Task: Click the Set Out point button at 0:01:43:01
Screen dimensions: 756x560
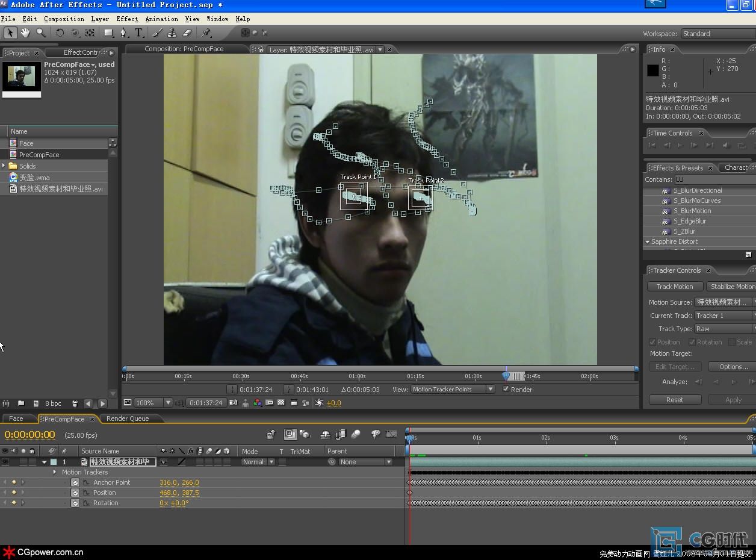Action: point(289,390)
